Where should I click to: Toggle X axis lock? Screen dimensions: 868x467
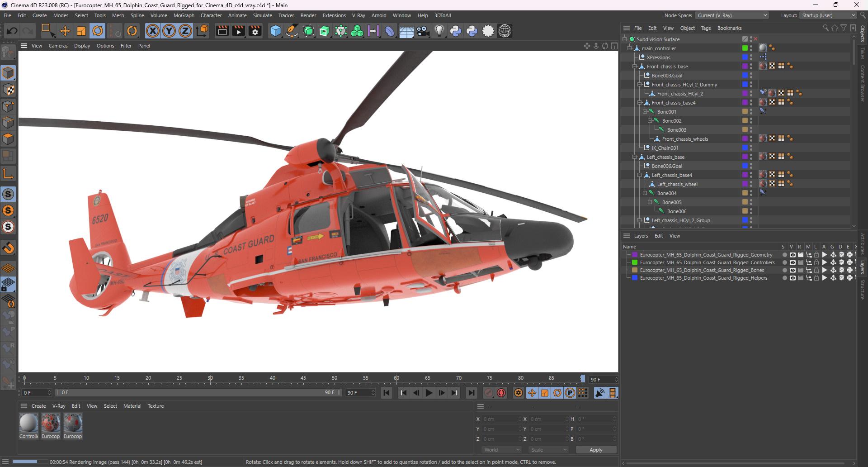pyautogui.click(x=153, y=31)
